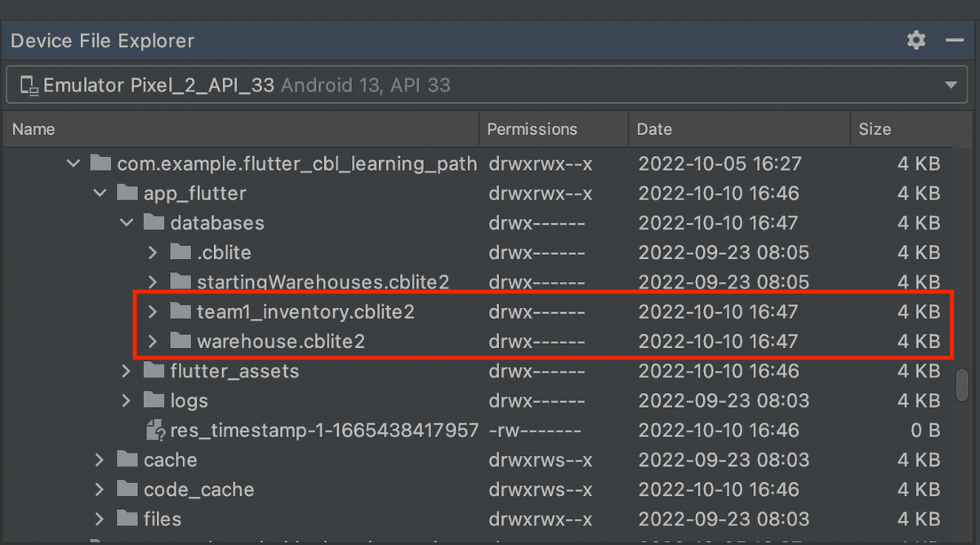The width and height of the screenshot is (980, 545).
Task: Click the folder icon beside logs
Action: pyautogui.click(x=154, y=400)
